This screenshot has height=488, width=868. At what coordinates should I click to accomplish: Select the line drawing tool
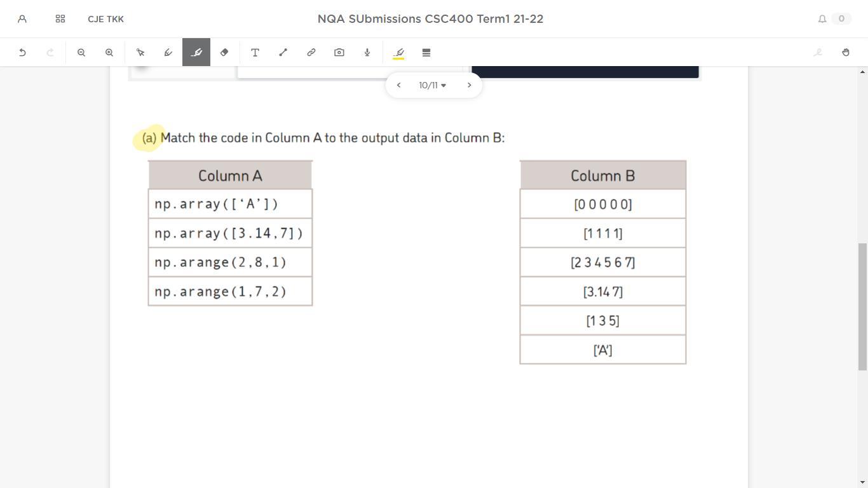pos(283,53)
